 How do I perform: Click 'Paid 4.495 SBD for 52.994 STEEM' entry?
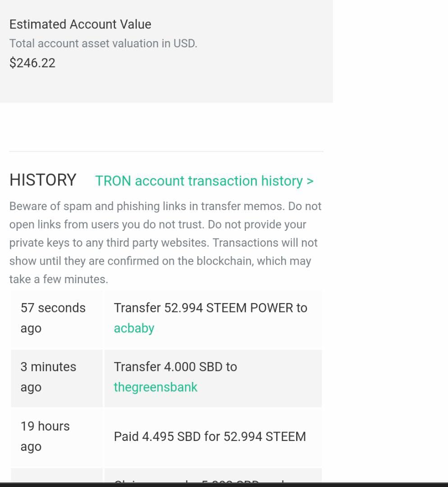(x=210, y=436)
